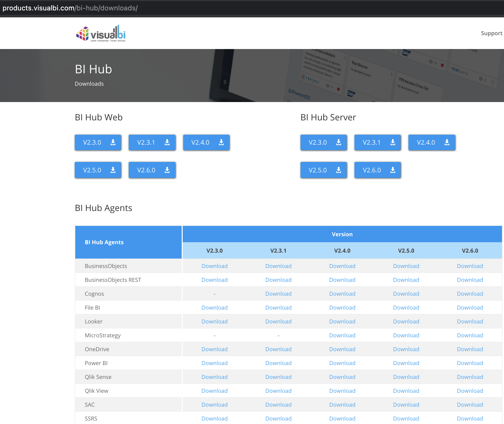Download Cognos agent V2.3.1

278,294
